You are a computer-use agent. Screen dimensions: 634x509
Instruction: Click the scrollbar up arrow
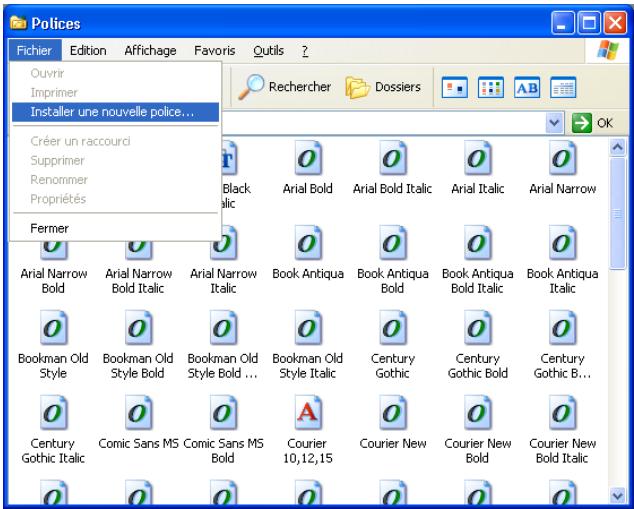617,147
